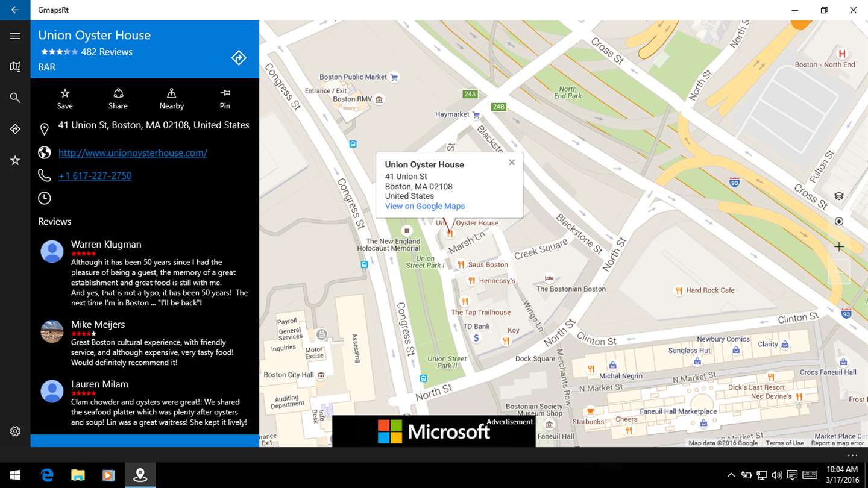Click the globe website icon
Screen dimensions: 868x488
click(x=44, y=153)
